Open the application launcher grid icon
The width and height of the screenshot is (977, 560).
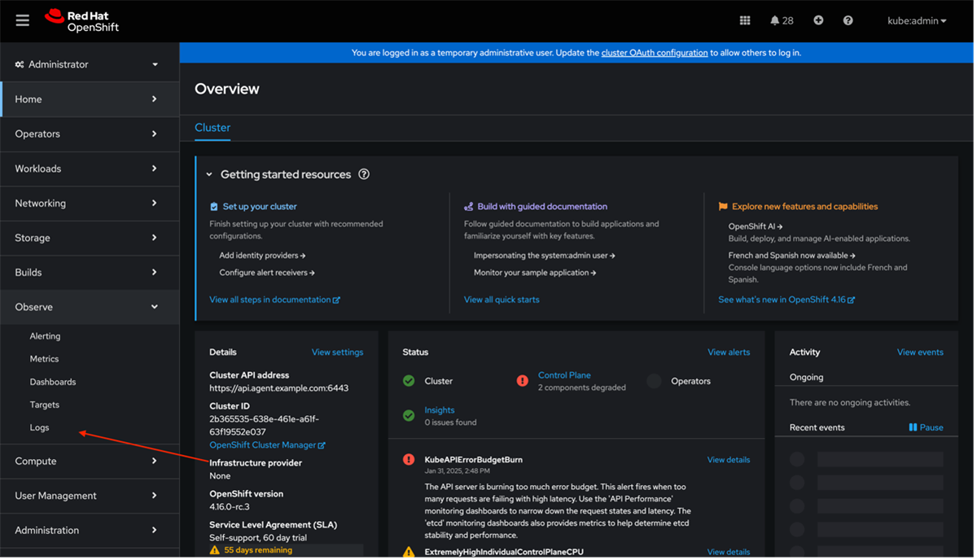click(x=744, y=20)
